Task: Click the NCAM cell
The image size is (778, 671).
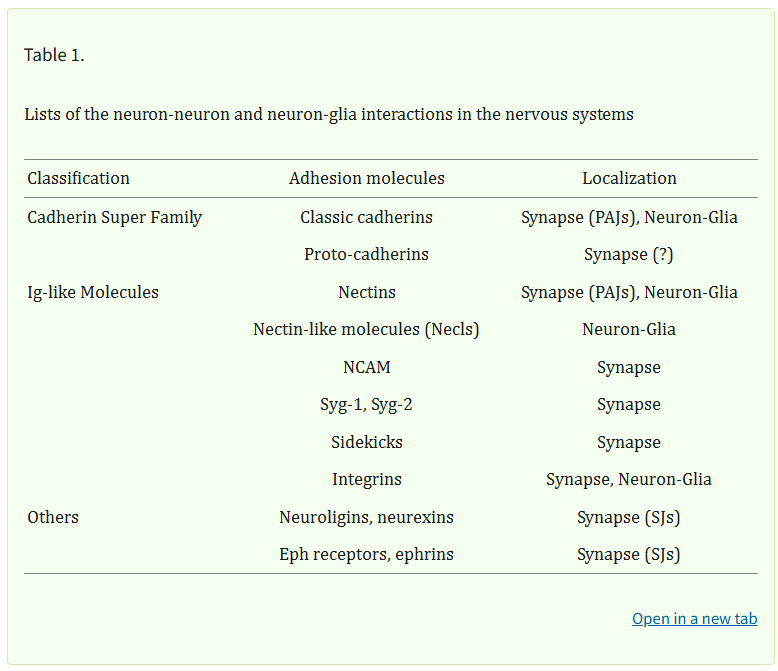Action: point(366,367)
